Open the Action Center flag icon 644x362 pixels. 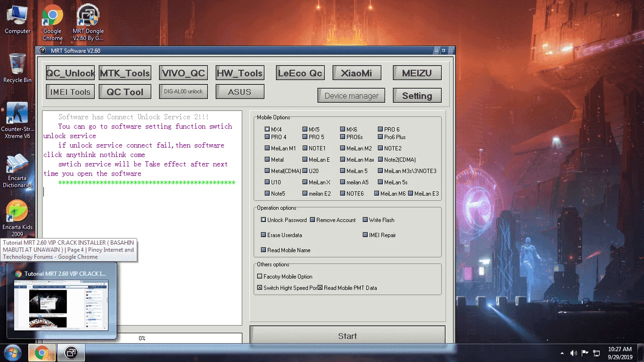tap(585, 353)
